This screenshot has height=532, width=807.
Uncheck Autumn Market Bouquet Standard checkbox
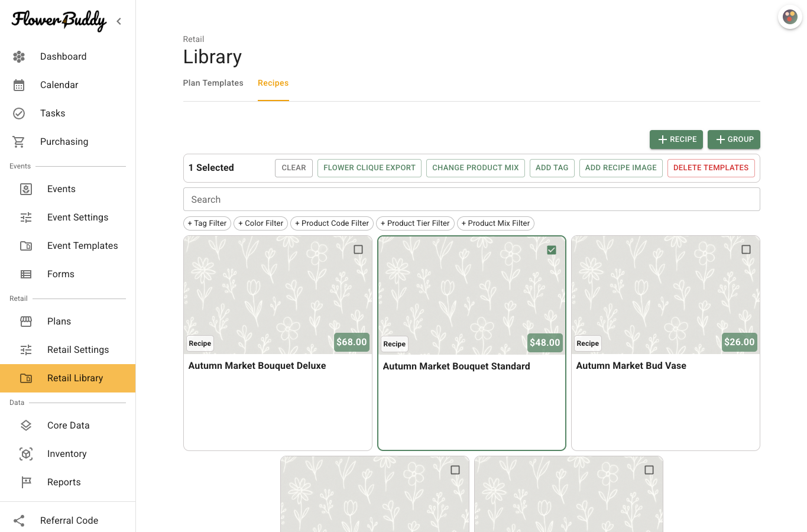552,250
